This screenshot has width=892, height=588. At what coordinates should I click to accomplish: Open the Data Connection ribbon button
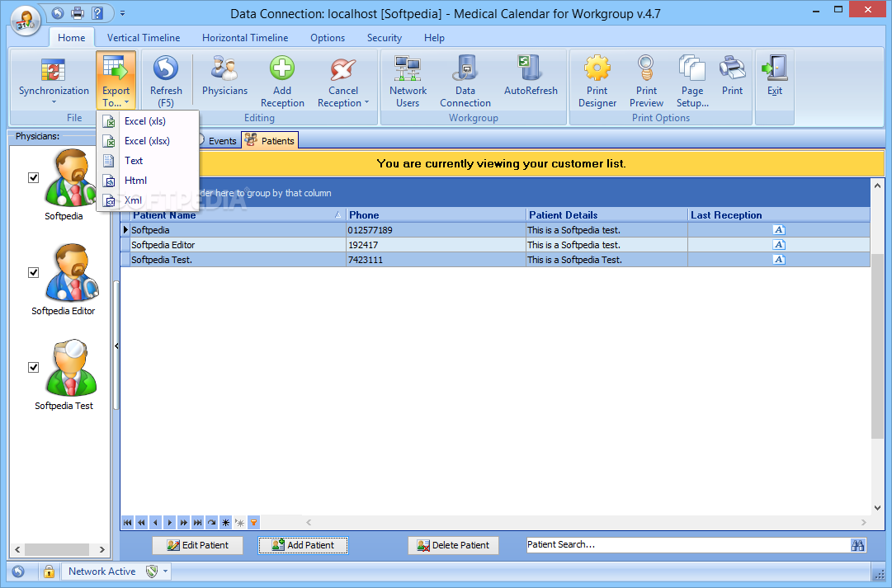point(465,82)
